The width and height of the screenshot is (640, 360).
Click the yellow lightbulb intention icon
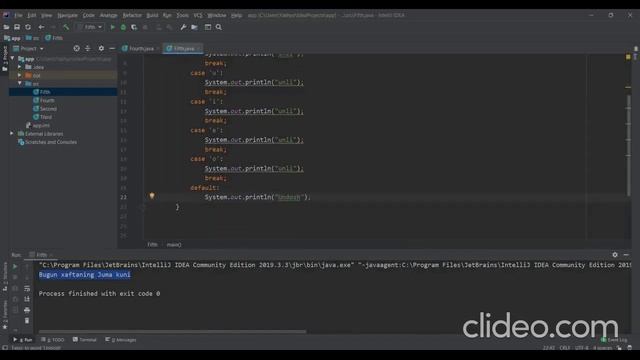point(152,196)
